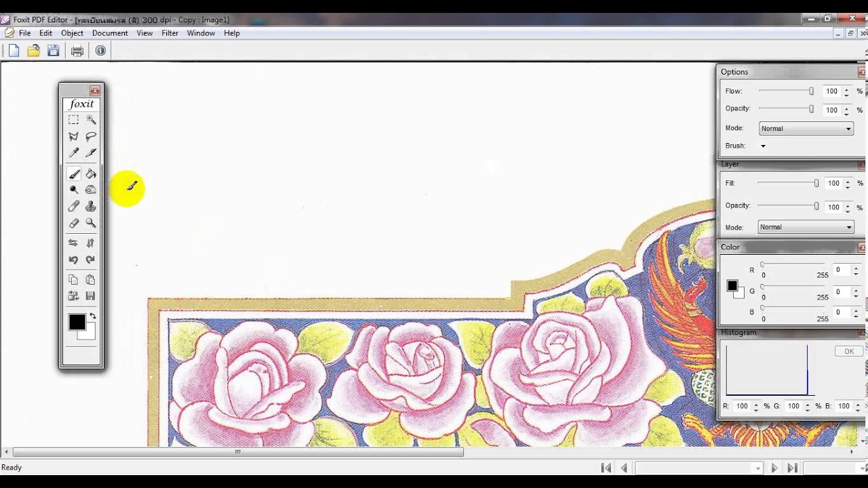Select the rectangular marquee selection tool
This screenshot has width=868, height=488.
[73, 120]
